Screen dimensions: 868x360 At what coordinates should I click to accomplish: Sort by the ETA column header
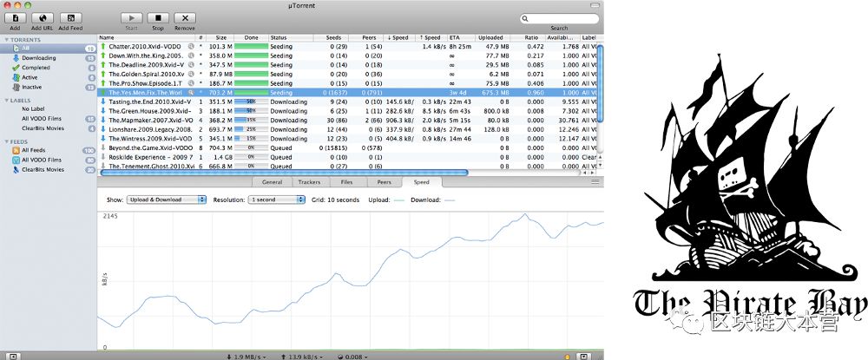pyautogui.click(x=460, y=37)
